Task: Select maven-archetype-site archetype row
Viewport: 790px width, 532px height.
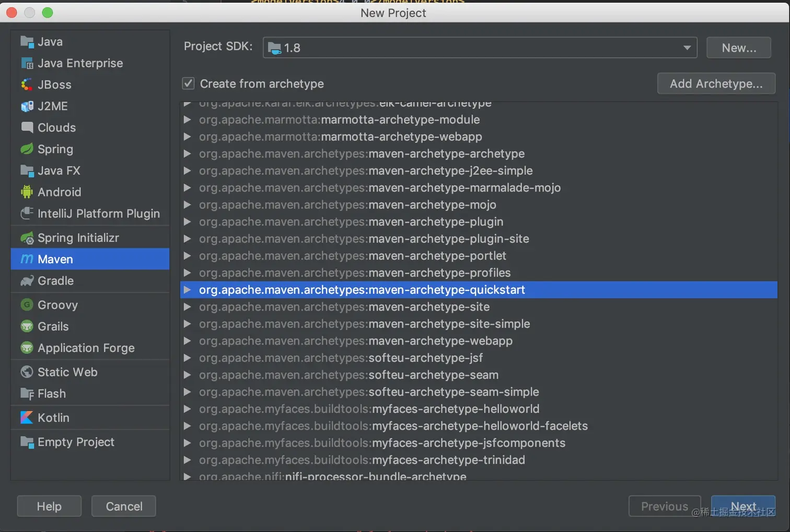Action: tap(479, 307)
